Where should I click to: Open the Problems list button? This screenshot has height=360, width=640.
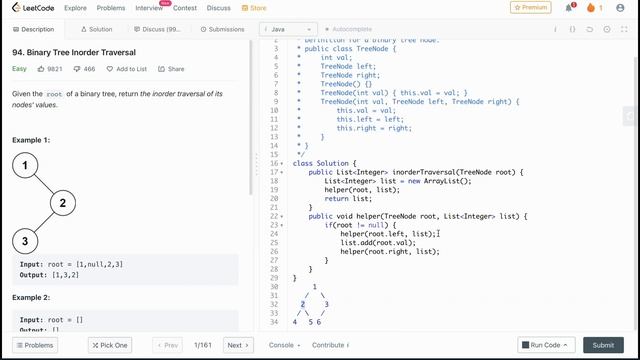click(x=35, y=345)
